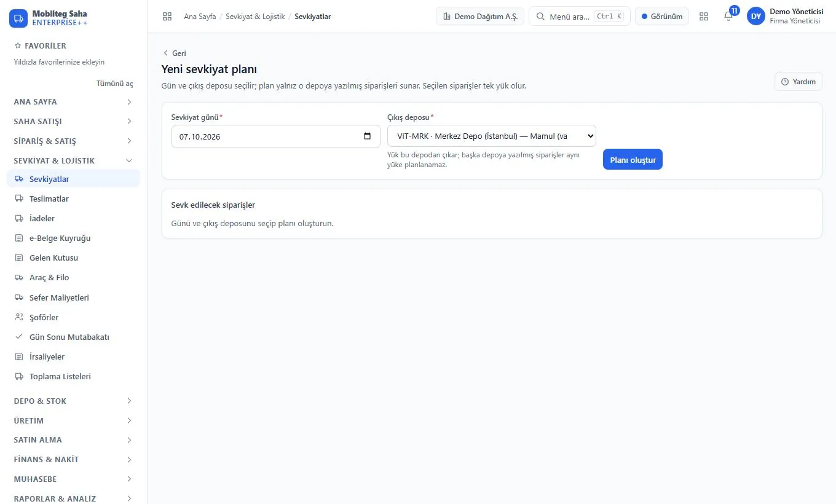Image resolution: width=836 pixels, height=504 pixels.
Task: Open the Sevkiyat & Lojistik breadcrumb
Action: (x=255, y=17)
